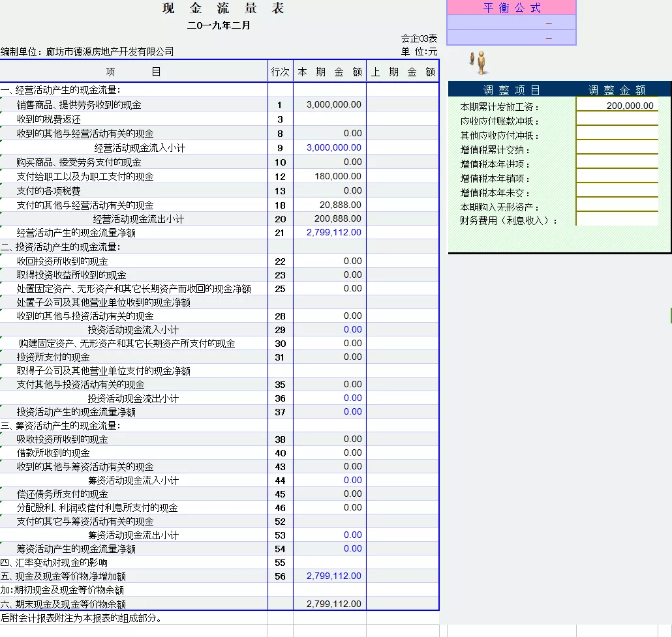
Task: Click the footnote 后附会计报表附注为本报表的组成部分。
Action: (x=81, y=617)
